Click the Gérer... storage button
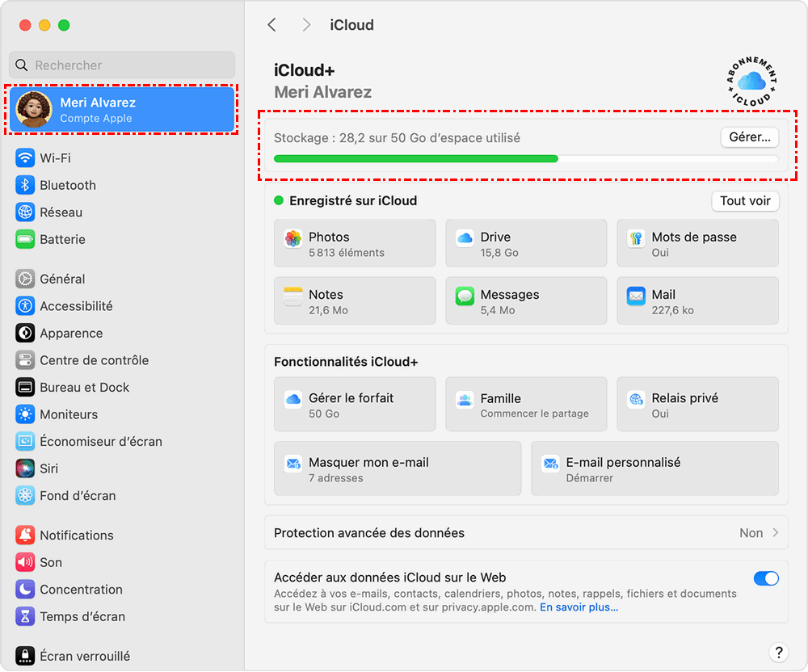 pos(749,137)
